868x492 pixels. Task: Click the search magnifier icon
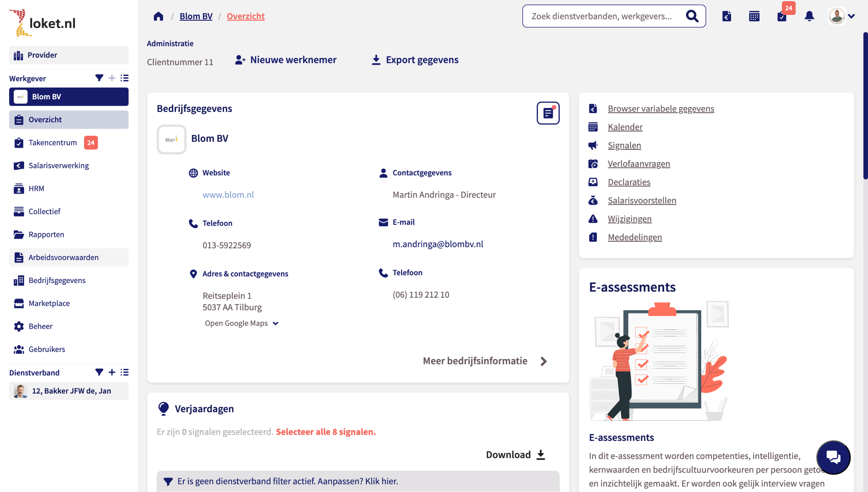[x=692, y=16]
